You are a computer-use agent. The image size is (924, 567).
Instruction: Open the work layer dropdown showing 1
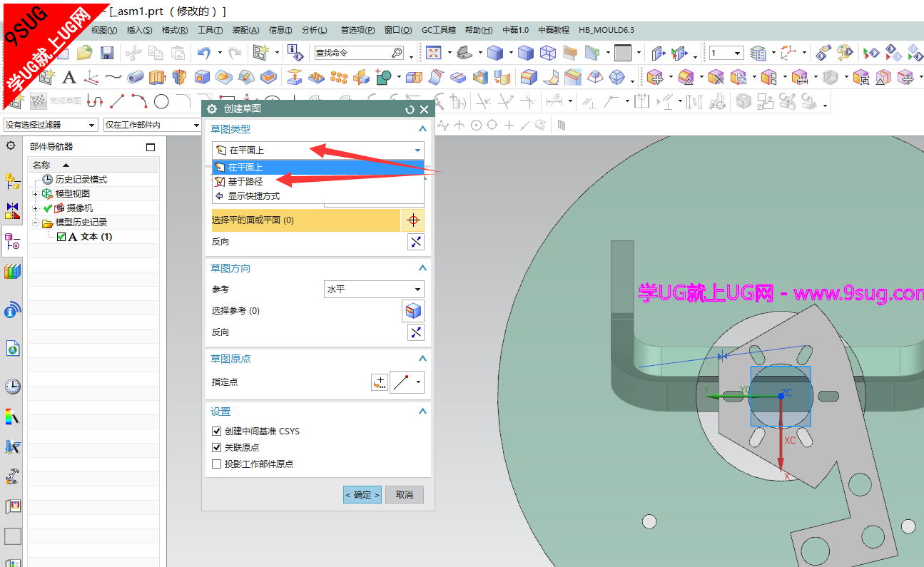click(726, 53)
